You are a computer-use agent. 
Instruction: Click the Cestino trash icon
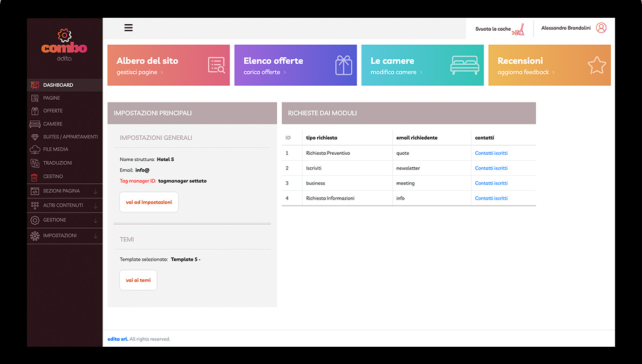pos(35,177)
